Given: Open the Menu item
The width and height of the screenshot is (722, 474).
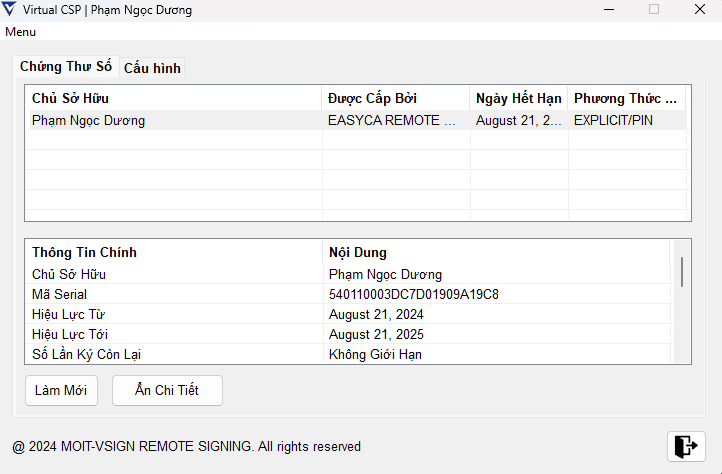Looking at the screenshot, I should coord(21,32).
